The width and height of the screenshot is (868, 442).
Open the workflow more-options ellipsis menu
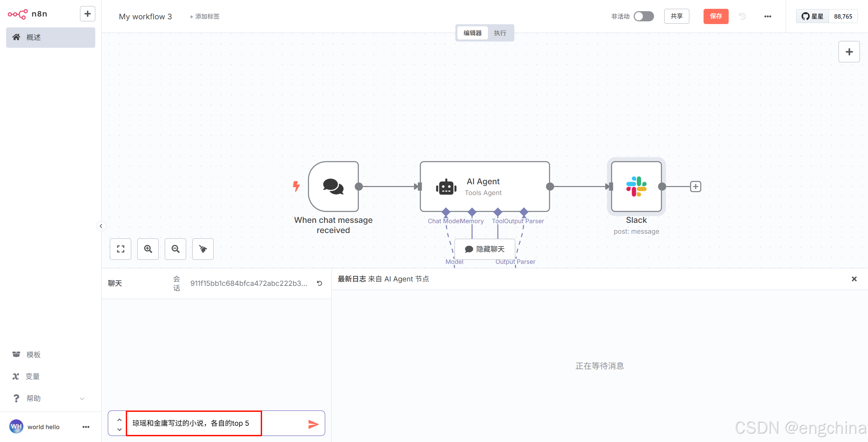pos(768,16)
